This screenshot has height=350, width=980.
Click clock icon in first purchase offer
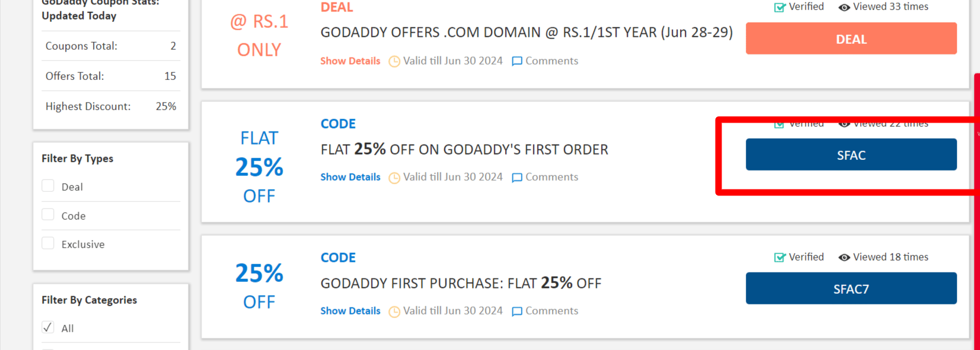click(x=394, y=312)
